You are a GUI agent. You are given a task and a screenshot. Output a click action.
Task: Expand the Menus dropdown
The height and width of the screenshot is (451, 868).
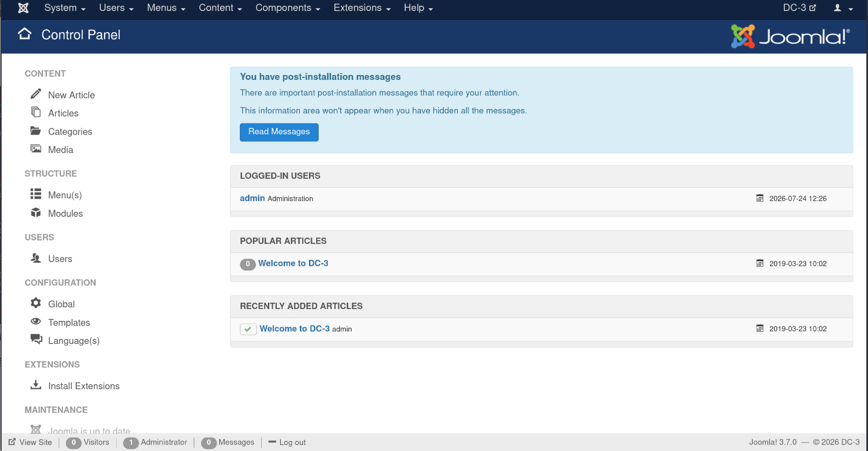coord(166,8)
